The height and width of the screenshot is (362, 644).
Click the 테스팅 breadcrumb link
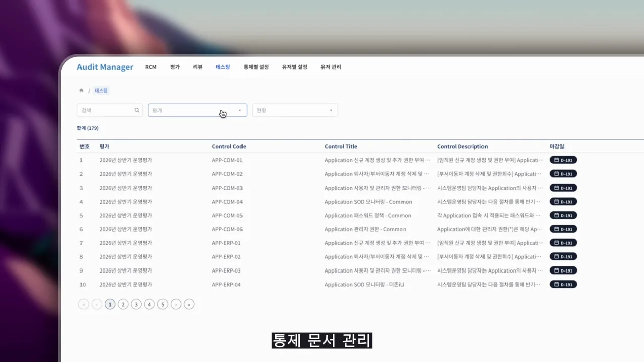[x=101, y=90]
